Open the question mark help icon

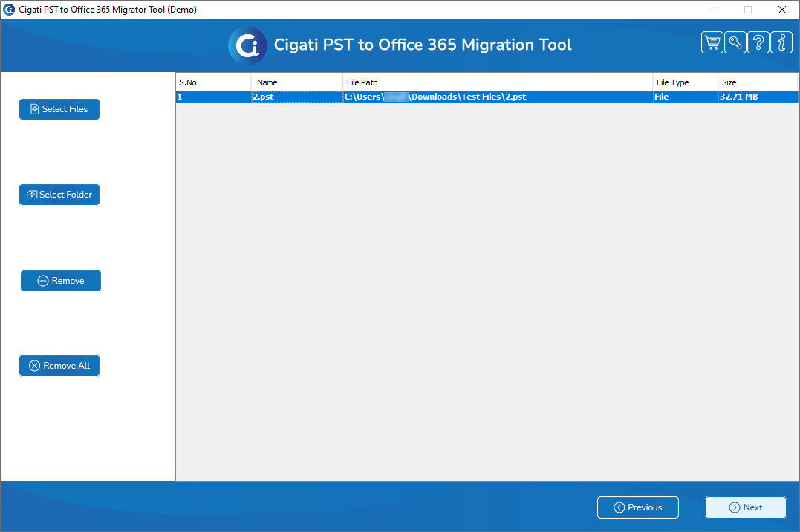point(758,42)
